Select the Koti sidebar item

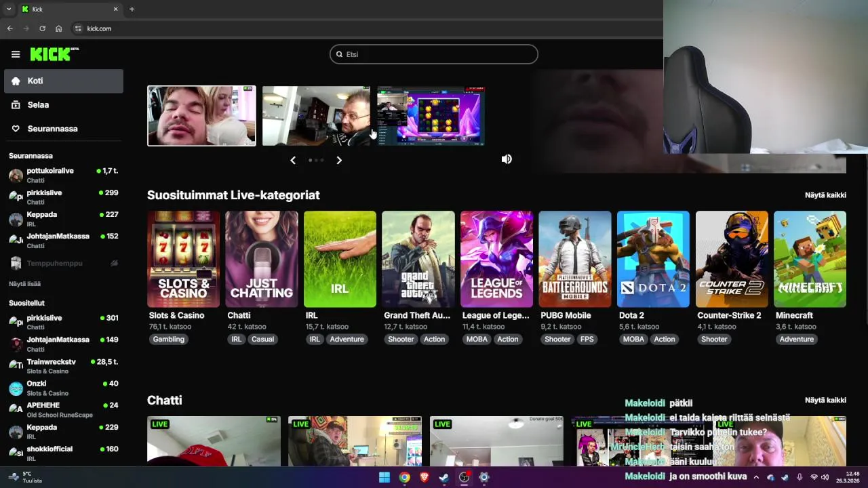point(64,81)
